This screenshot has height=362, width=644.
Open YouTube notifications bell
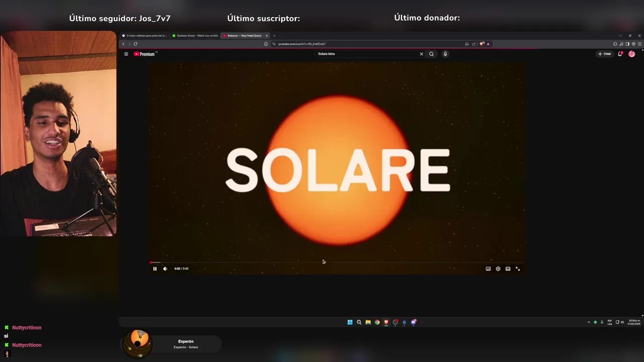[x=620, y=54]
